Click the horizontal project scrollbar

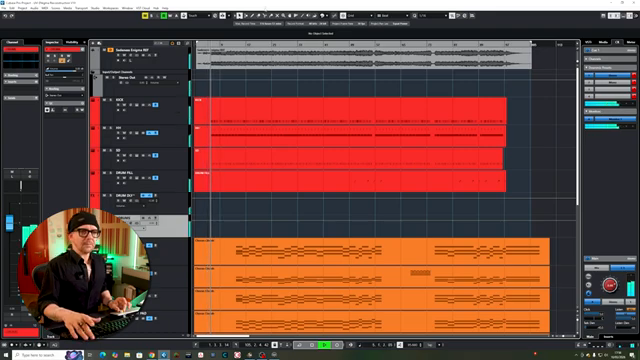223,336
